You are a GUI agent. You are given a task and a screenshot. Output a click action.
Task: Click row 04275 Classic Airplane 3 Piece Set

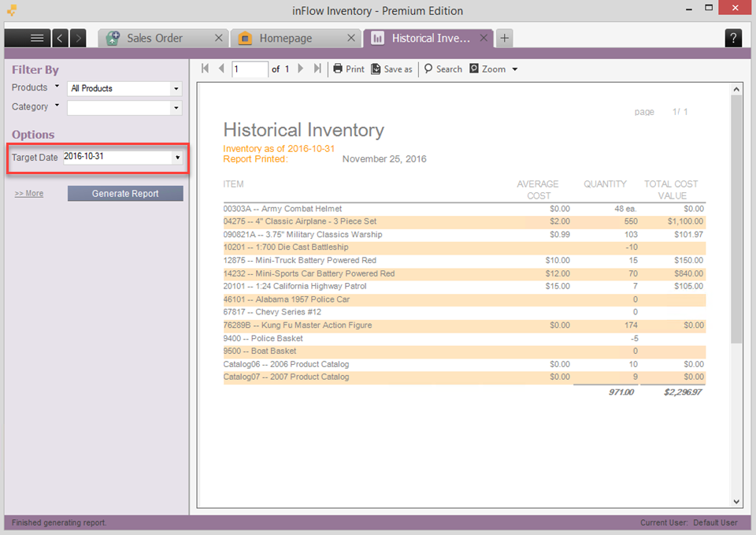coord(465,221)
